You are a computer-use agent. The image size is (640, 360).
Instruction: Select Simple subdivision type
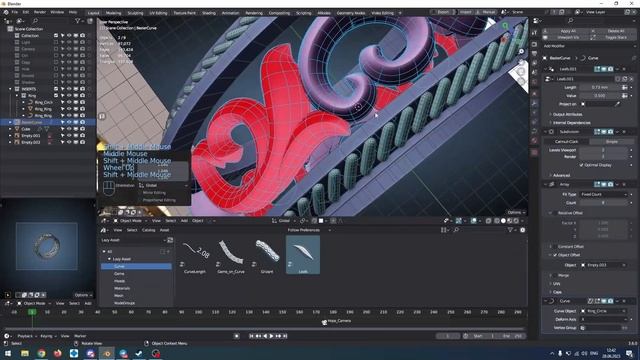click(611, 141)
